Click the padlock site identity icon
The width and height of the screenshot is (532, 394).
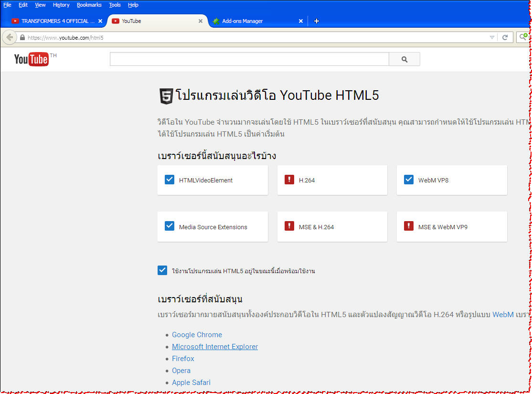[x=22, y=38]
